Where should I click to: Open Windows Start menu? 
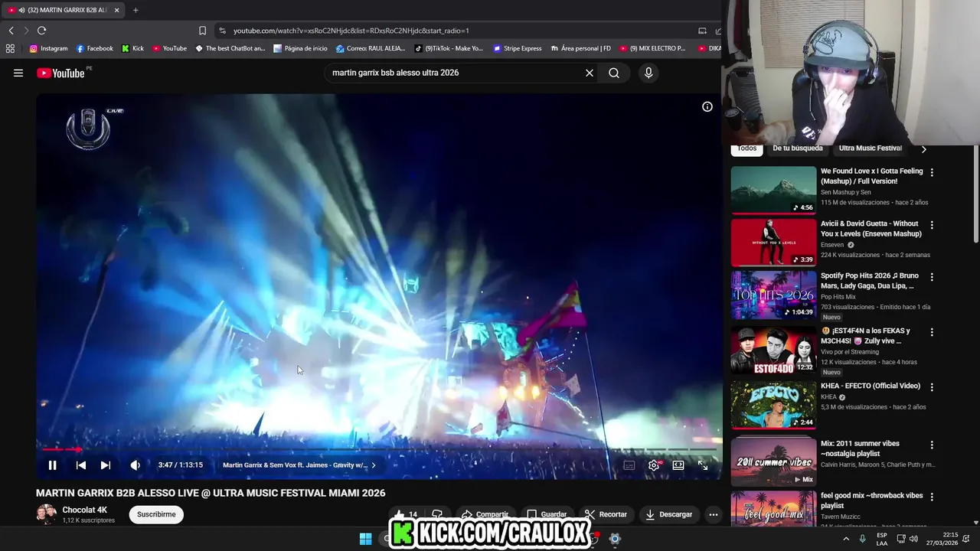tap(365, 539)
